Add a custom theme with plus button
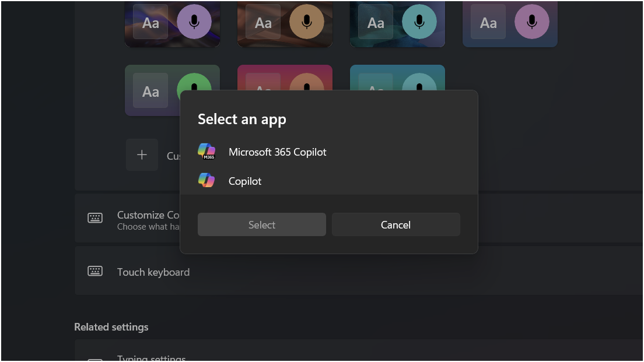Viewport: 644px width, 362px height. click(x=142, y=154)
